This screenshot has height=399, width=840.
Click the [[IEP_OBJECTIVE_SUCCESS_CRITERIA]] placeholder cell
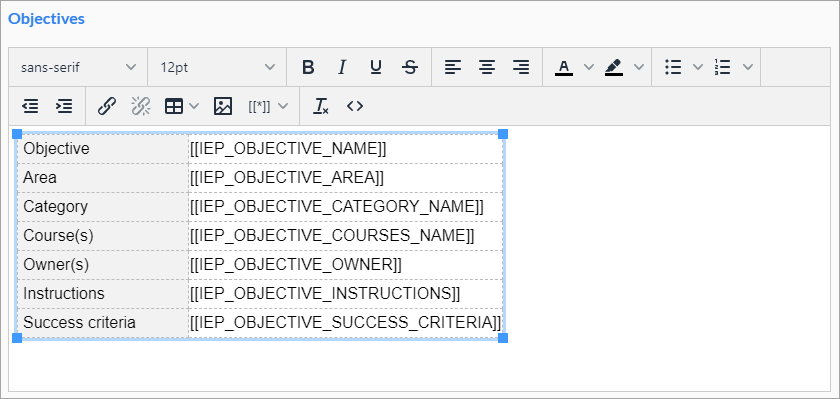(346, 322)
